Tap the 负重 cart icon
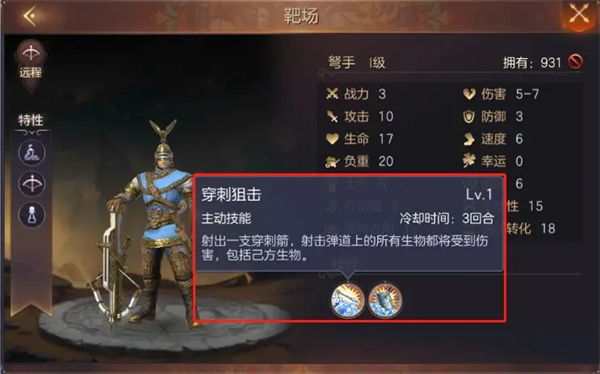The image size is (600, 374). tap(332, 162)
